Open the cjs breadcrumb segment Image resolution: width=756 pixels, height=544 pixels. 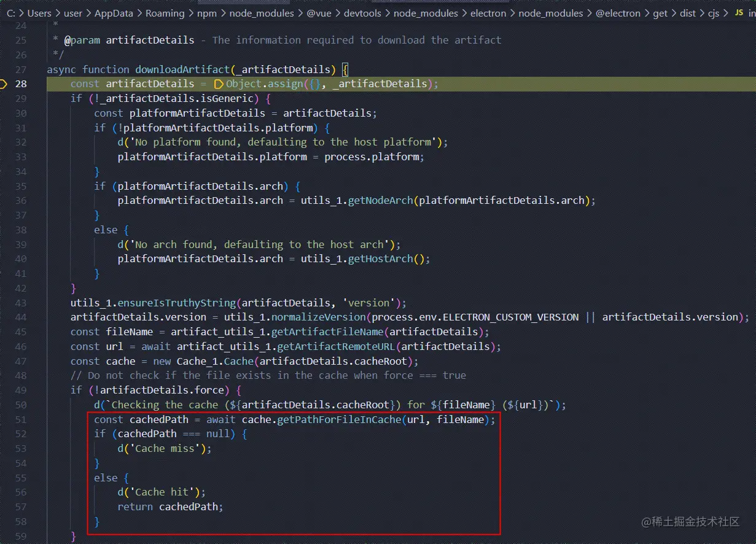click(x=714, y=13)
